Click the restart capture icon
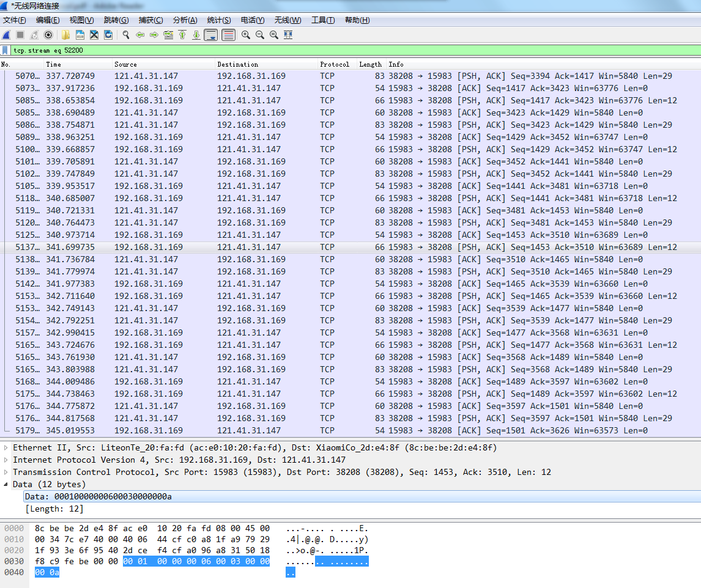The height and width of the screenshot is (588, 701). [34, 35]
